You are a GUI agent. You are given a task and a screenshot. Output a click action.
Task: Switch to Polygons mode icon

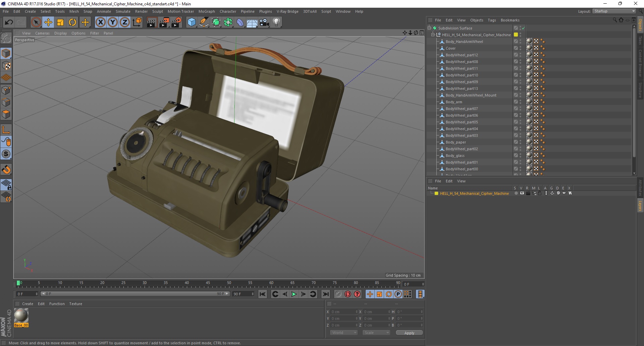[6, 115]
